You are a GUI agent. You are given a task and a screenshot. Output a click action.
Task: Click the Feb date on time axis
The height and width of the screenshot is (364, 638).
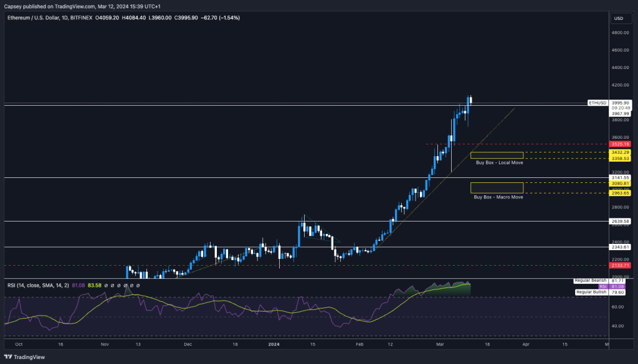coord(359,344)
